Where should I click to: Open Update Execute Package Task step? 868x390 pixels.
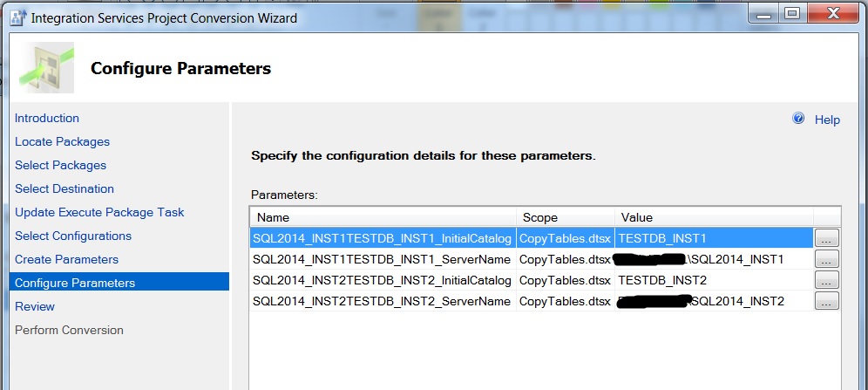click(99, 213)
